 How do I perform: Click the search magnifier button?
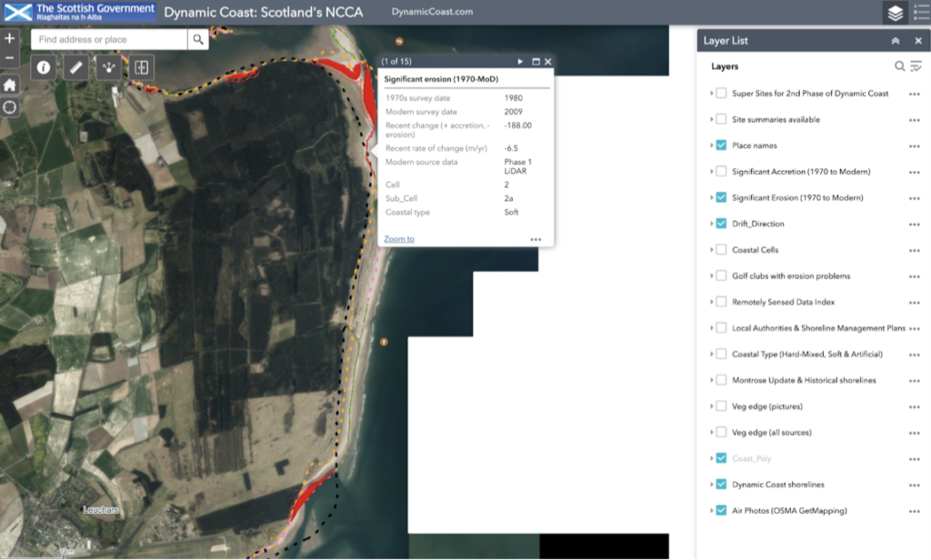click(x=198, y=40)
